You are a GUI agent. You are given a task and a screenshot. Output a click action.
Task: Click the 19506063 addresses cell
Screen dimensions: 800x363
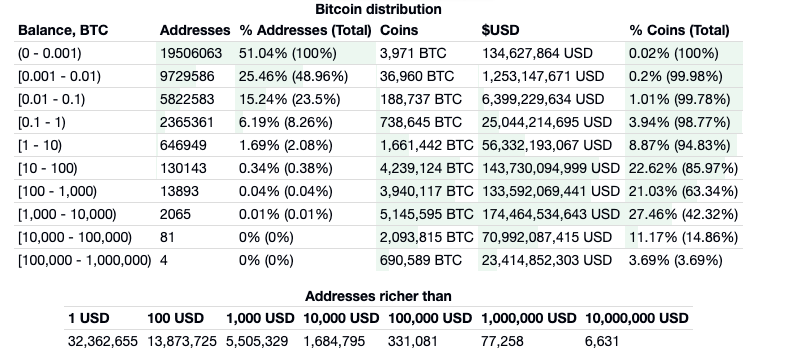[191, 53]
